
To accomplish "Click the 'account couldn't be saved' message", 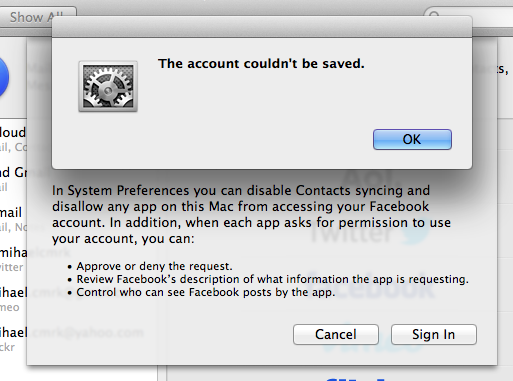I will 261,63.
